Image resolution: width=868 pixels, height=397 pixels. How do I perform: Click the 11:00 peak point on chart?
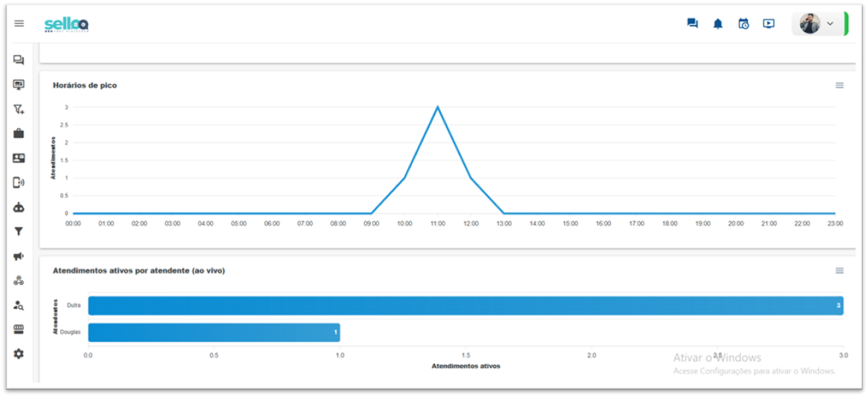[438, 107]
